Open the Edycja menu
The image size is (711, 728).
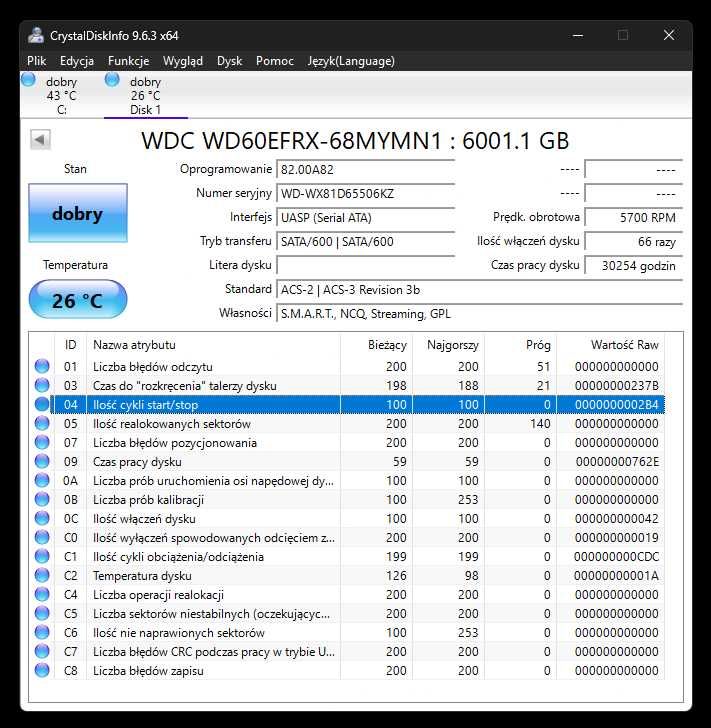[77, 61]
